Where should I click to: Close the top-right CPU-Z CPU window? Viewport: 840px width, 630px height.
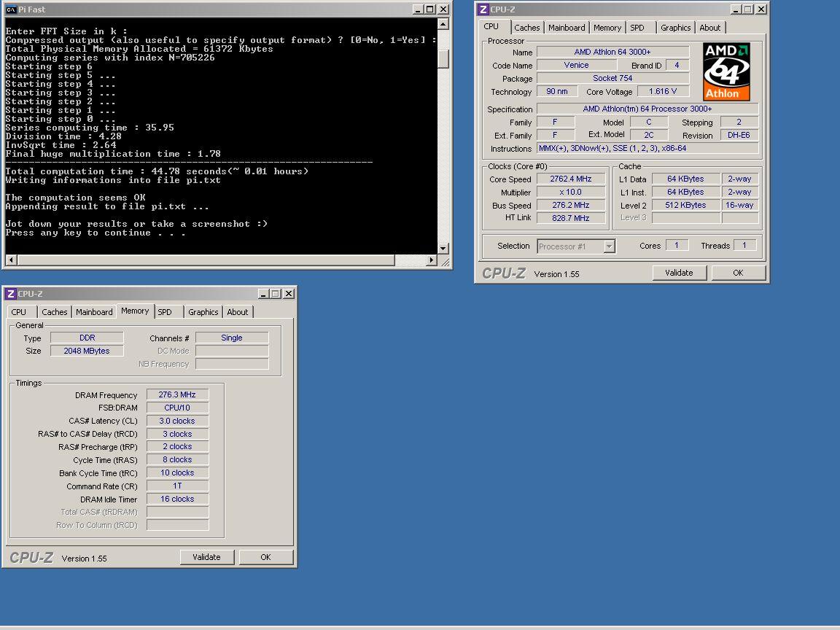coord(761,9)
